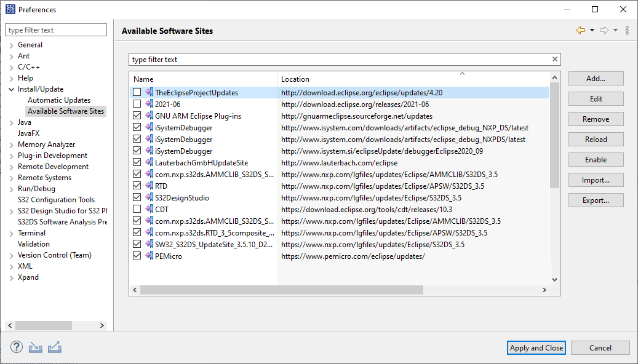This screenshot has width=638, height=364.
Task: Click the Apply and Close button
Action: pos(536,347)
